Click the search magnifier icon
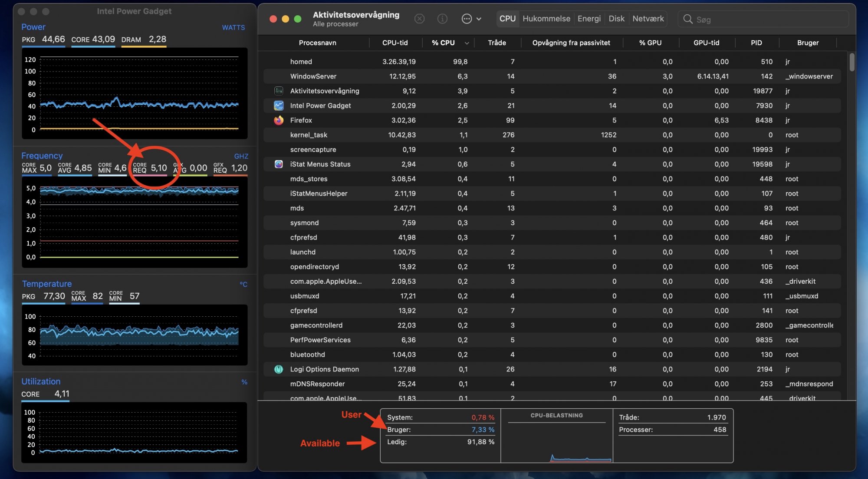Image resolution: width=868 pixels, height=479 pixels. point(687,19)
